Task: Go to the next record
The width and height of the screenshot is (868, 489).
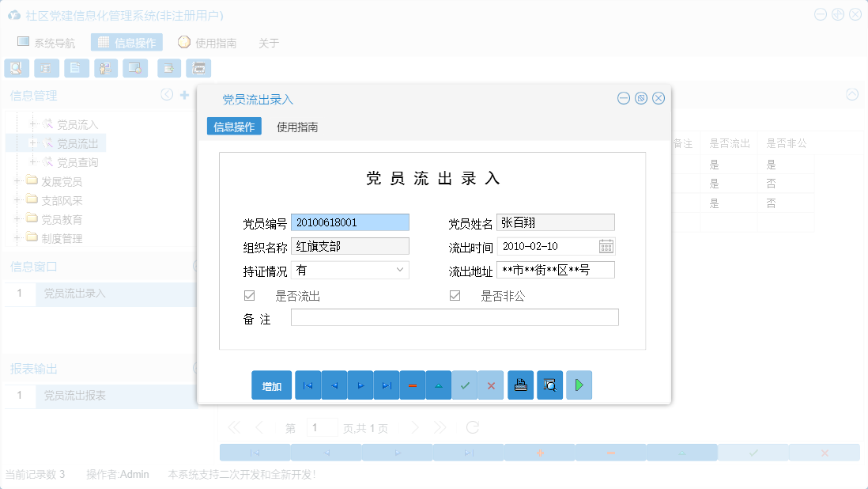Action: 360,385
